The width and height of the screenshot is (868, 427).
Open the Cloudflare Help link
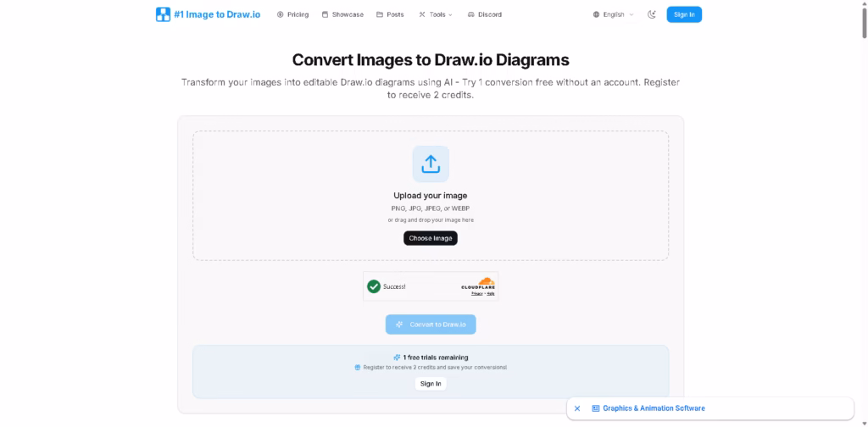[491, 294]
